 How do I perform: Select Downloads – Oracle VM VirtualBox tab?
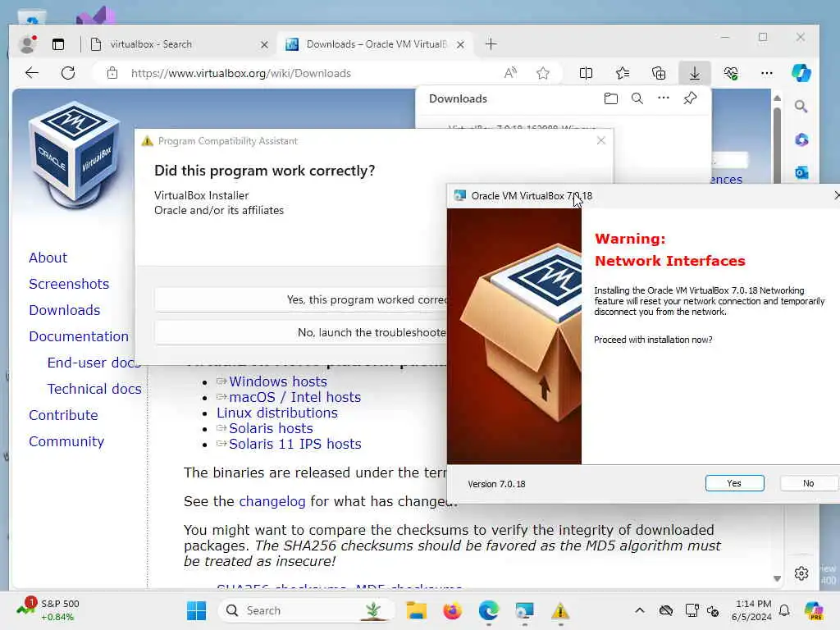[375, 44]
